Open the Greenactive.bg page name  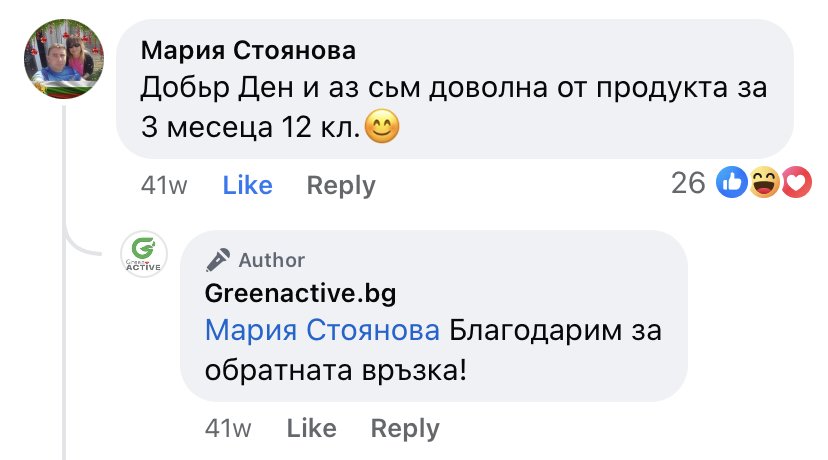pos(300,294)
